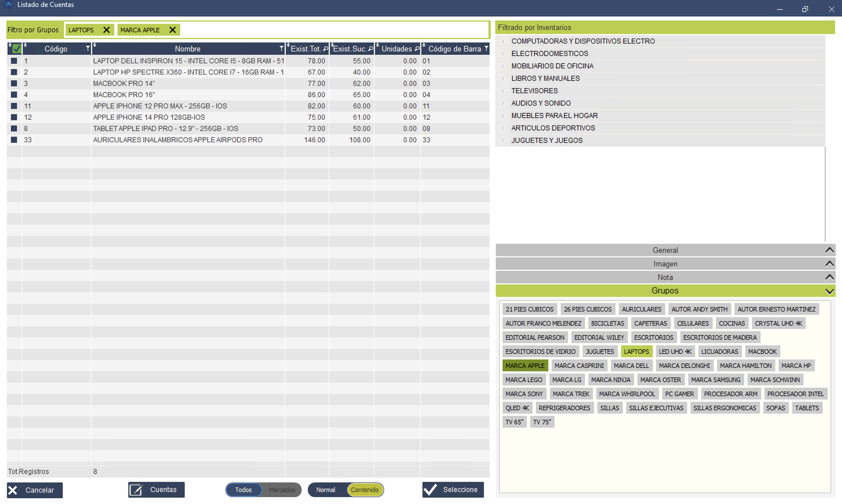Remove the MARCA APPLE filter tag

[173, 30]
